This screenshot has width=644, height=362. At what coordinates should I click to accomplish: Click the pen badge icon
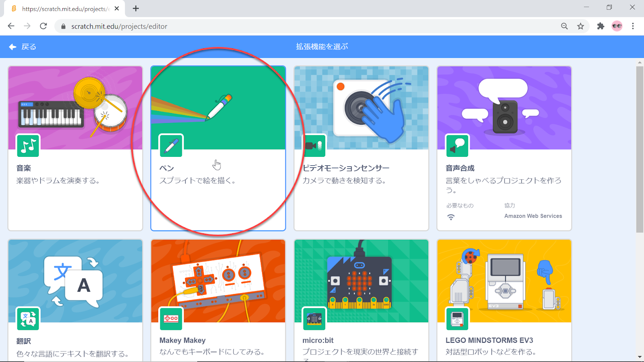pos(171,146)
